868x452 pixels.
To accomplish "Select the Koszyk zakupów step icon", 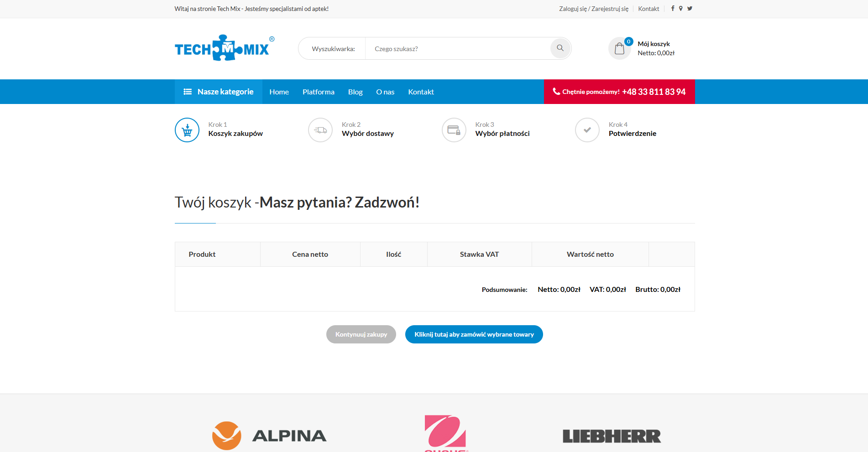I will point(187,130).
